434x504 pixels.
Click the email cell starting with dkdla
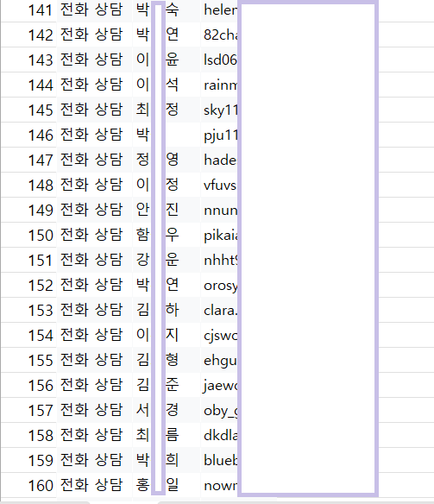[219, 435]
